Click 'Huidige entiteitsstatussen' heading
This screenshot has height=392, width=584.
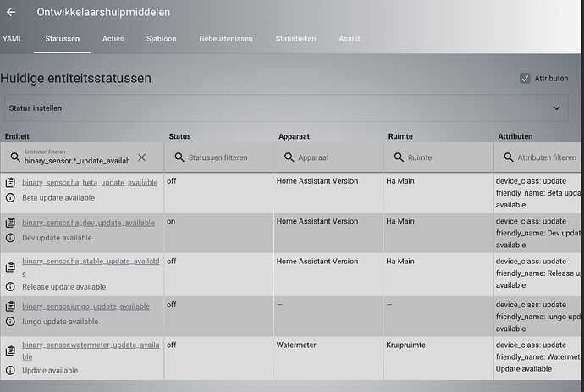[x=76, y=78]
